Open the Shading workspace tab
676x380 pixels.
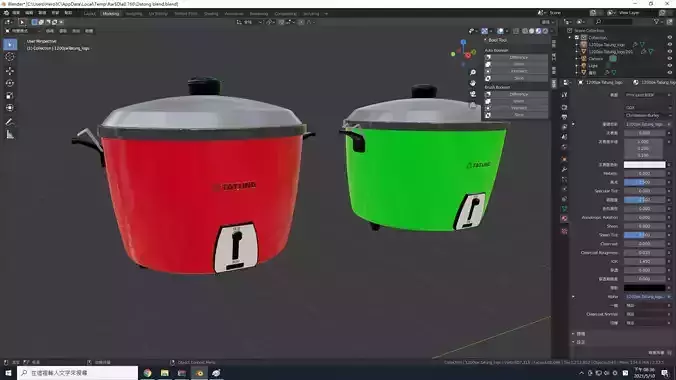pos(211,14)
